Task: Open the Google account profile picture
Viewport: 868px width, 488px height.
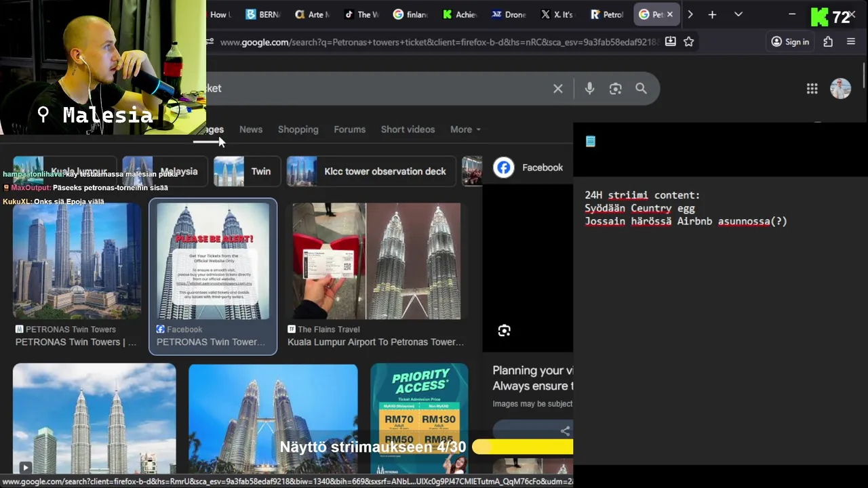Action: pyautogui.click(x=840, y=89)
